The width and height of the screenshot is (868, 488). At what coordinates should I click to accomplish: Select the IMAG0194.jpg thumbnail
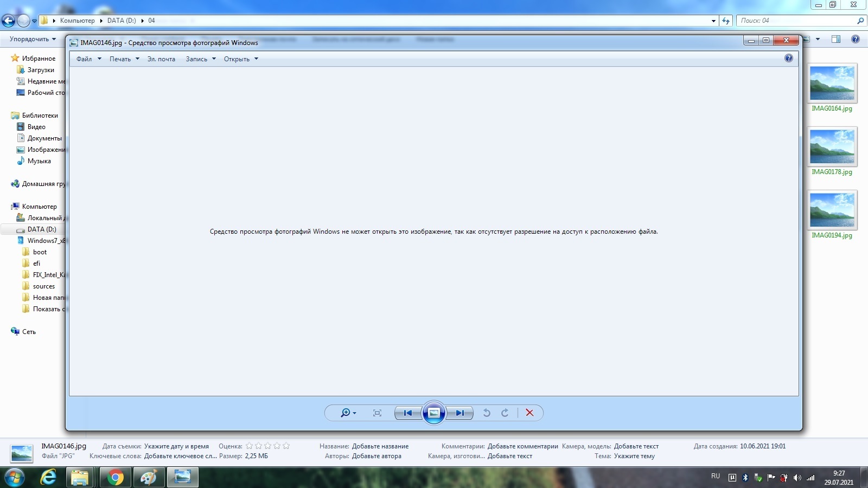(x=832, y=215)
